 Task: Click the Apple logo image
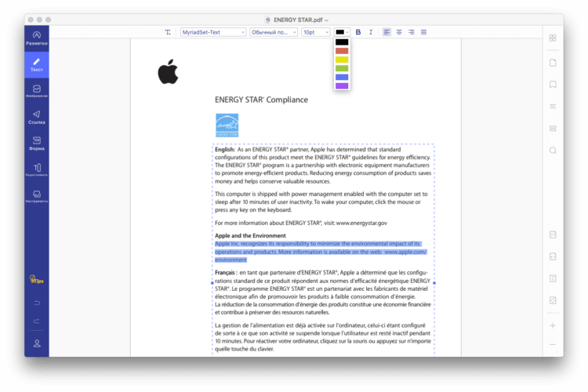(168, 71)
